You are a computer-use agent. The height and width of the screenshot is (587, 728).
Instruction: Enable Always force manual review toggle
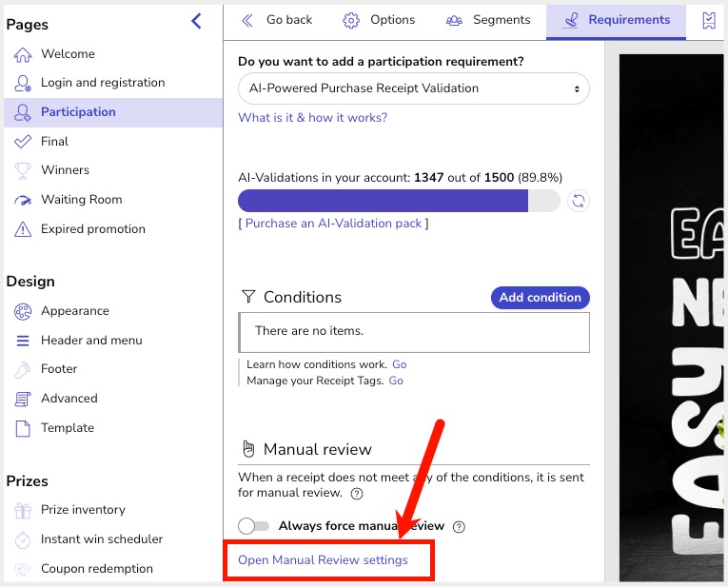(x=253, y=526)
